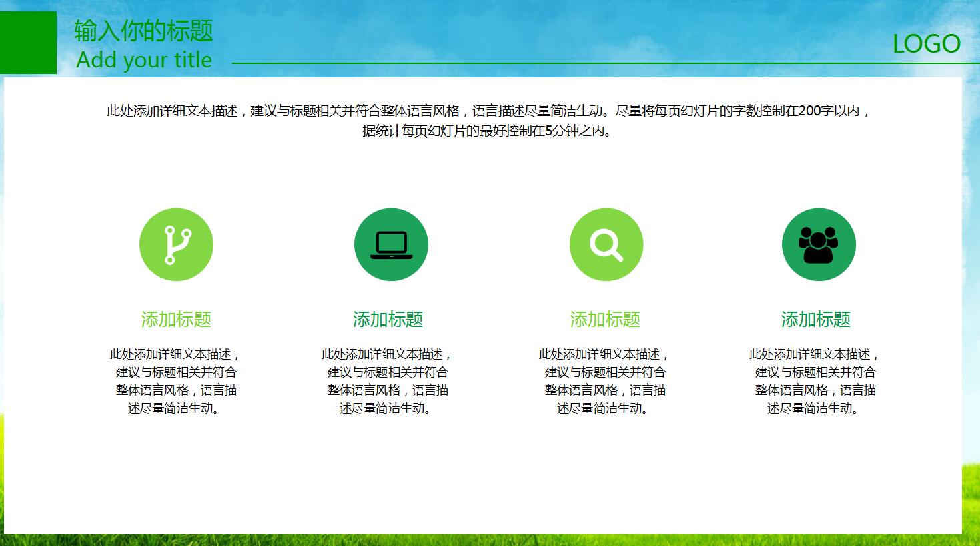
Task: Click the 添加标题 heading under the laptop icon
Action: click(388, 320)
